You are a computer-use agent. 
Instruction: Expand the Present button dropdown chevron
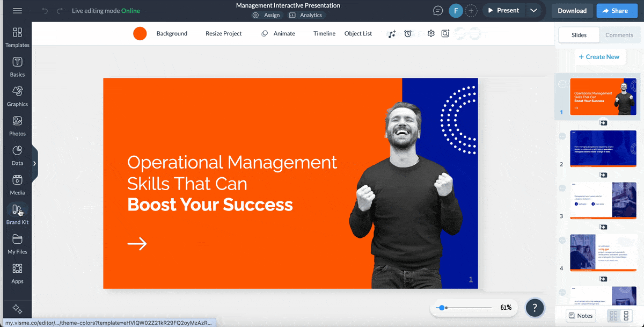(x=534, y=10)
